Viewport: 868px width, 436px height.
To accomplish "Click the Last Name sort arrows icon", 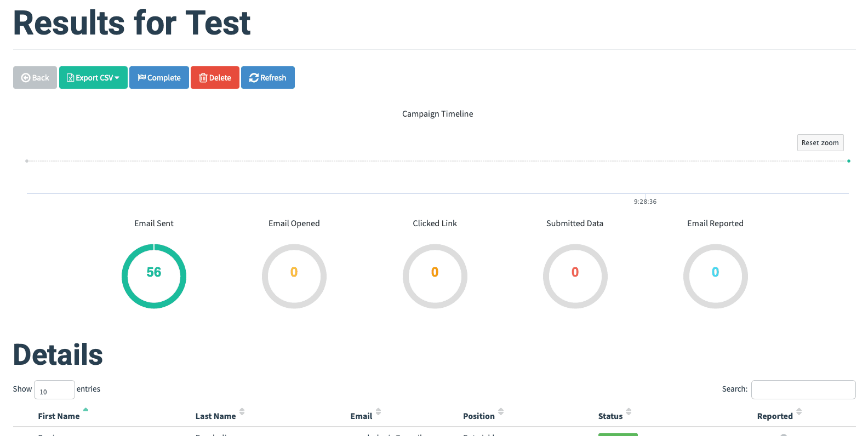I will (x=242, y=411).
